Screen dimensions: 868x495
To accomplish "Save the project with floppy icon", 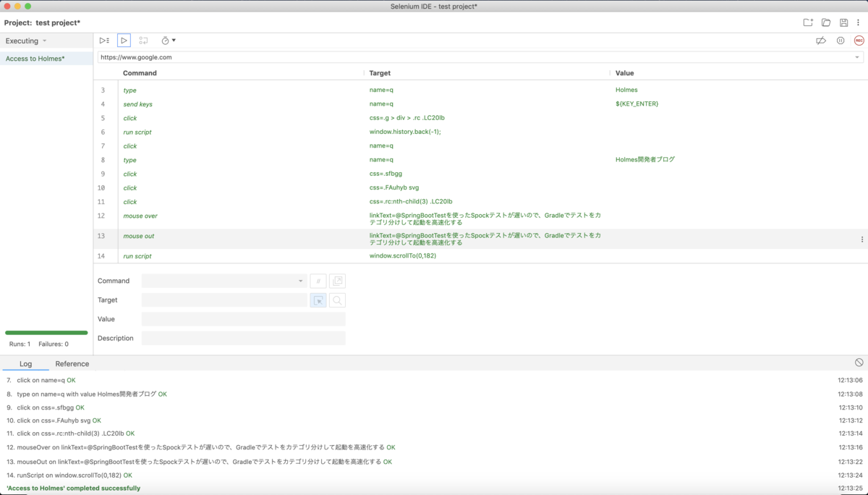I will tap(843, 23).
